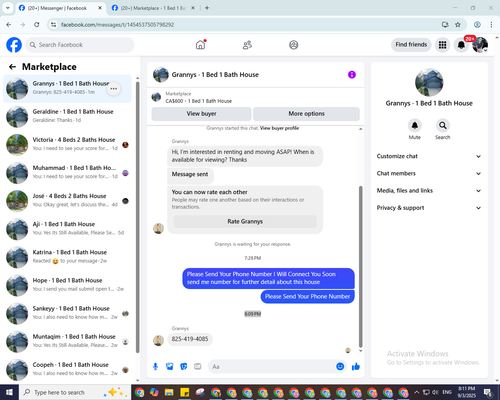Open Coopeh - 1 Bed 1 Bath House chat
This screenshot has height=400, width=500.
click(x=67, y=369)
